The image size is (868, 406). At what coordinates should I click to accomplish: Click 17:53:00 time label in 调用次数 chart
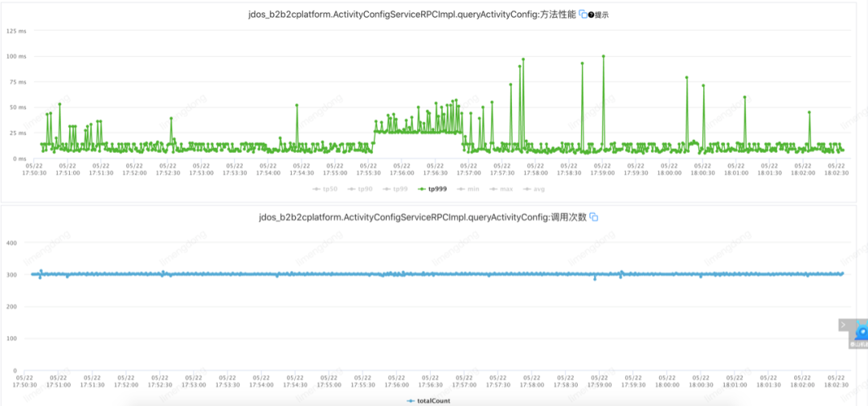coord(194,380)
